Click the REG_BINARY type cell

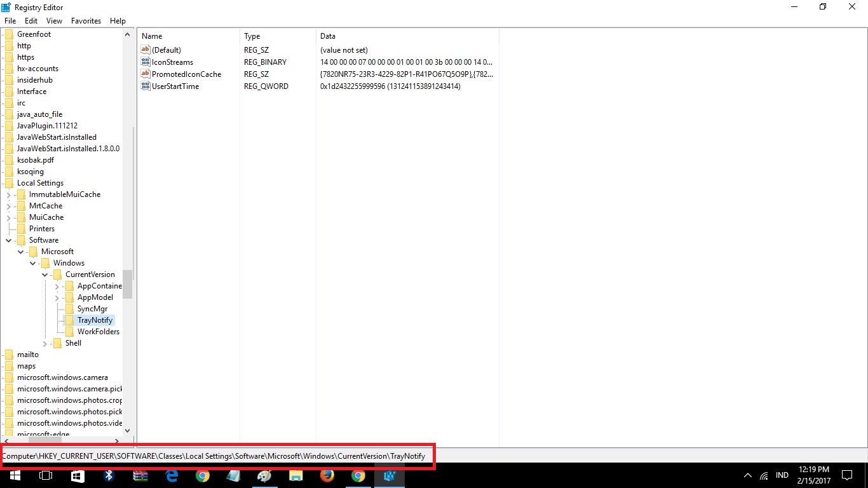[x=265, y=62]
